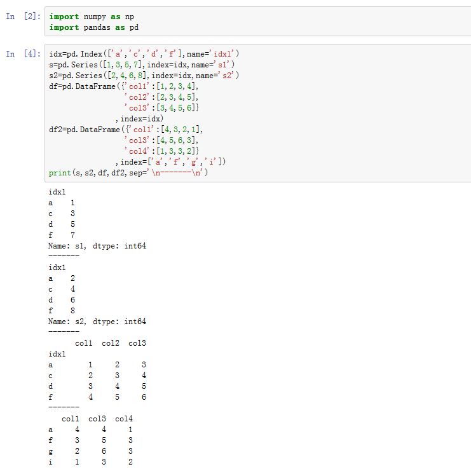Click the 'col3':[4,5,6,3] code line
This screenshot has width=471, height=476.
(161, 140)
